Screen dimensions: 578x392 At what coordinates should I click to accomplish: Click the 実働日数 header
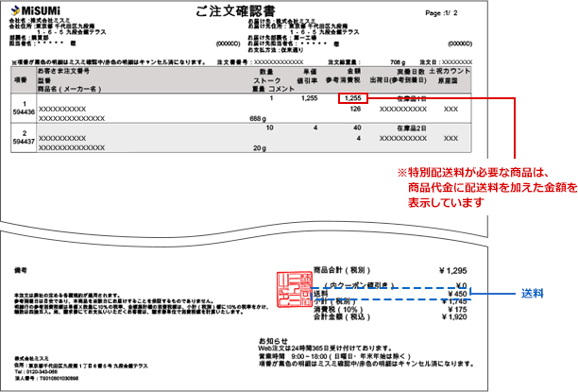411,72
